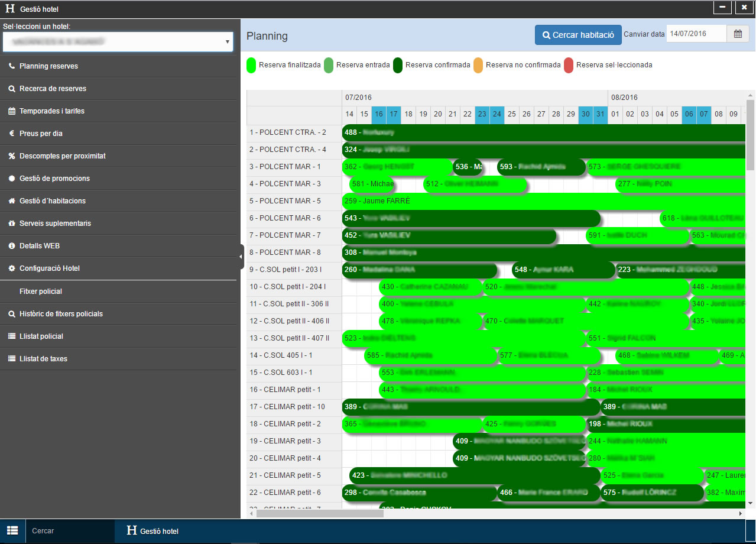Click the gear icon for Configuració Hotel
This screenshot has height=544, width=756.
(12, 268)
